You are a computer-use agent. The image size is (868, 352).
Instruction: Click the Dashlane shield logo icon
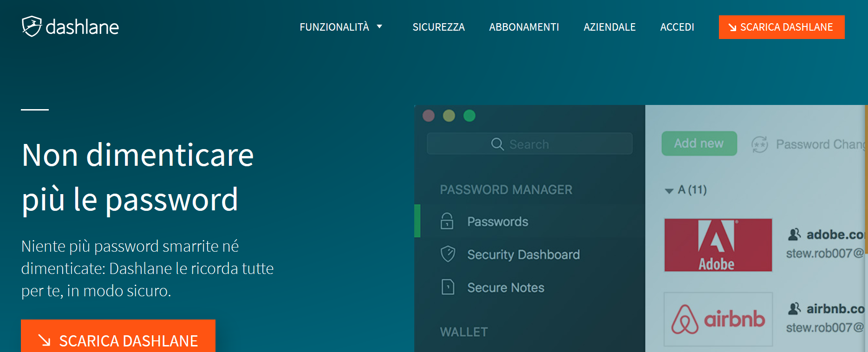[x=32, y=26]
